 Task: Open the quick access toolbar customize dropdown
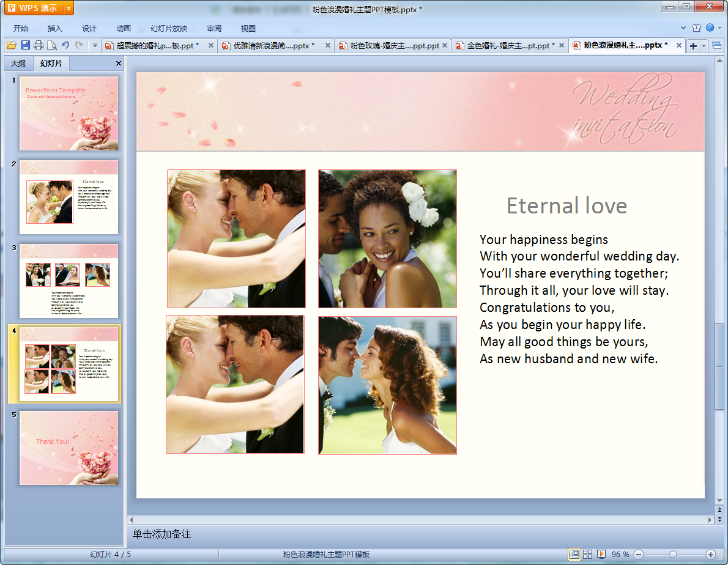(x=95, y=45)
